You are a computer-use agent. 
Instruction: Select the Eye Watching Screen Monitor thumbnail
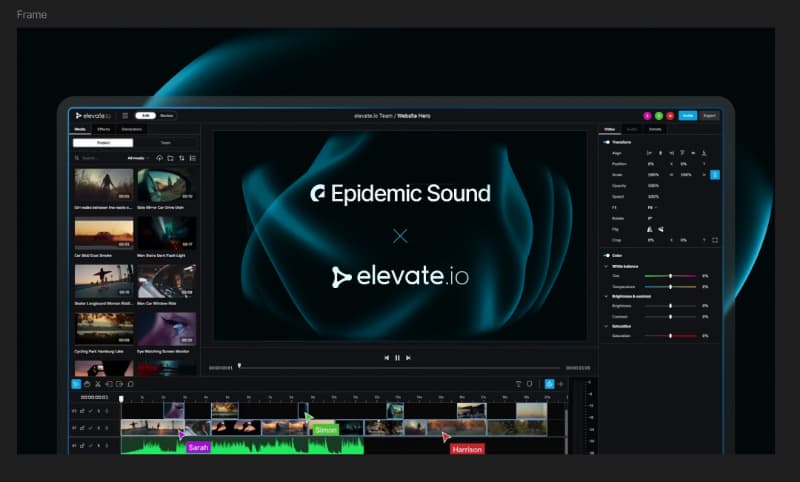pyautogui.click(x=166, y=329)
